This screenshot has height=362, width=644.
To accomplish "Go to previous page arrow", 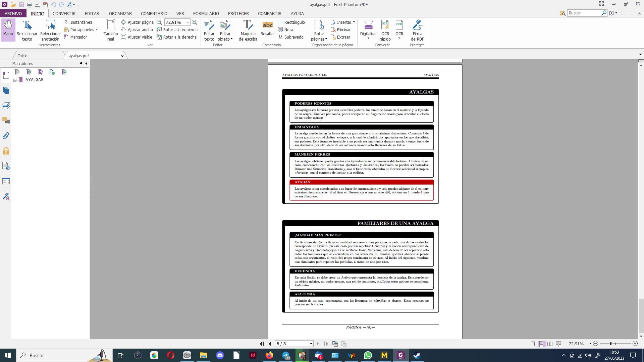I will tap(270, 344).
